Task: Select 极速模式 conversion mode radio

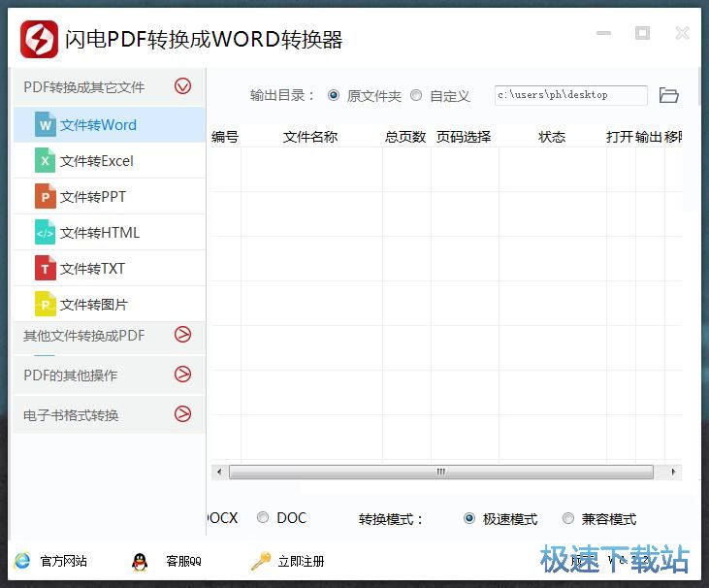Action: (469, 518)
